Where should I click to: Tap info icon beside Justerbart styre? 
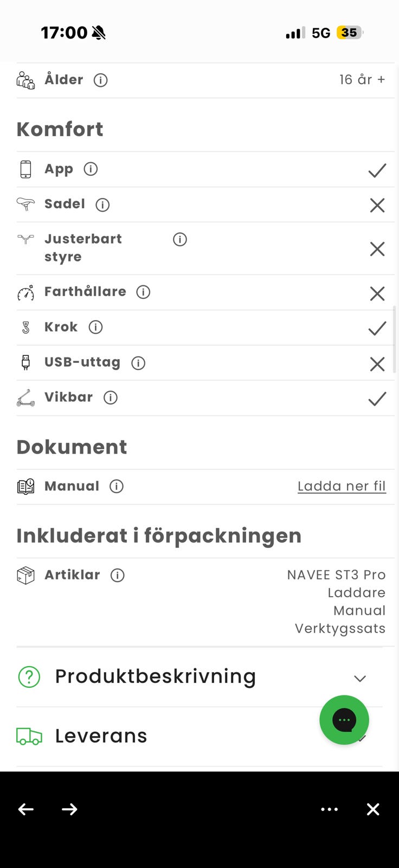[179, 239]
